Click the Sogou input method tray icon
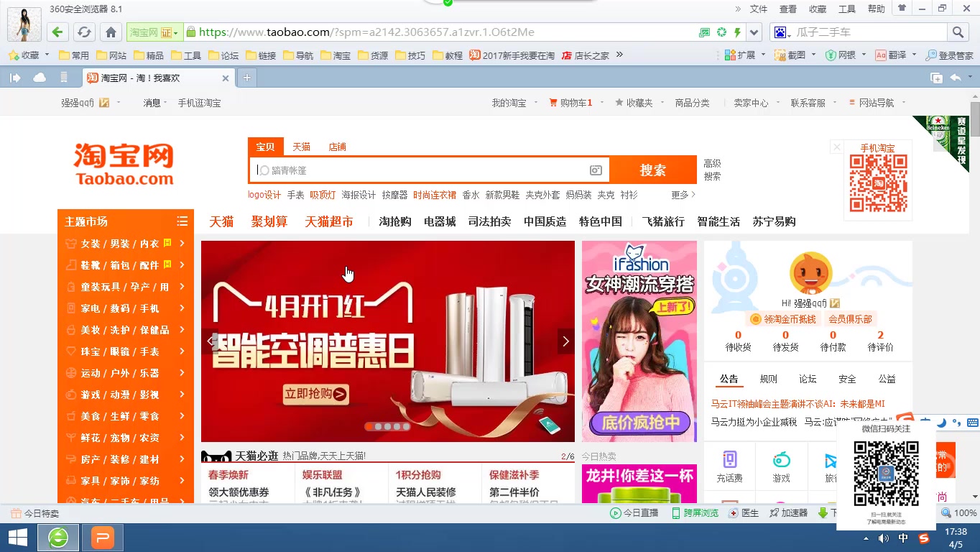Image resolution: width=980 pixels, height=552 pixels. 924,538
